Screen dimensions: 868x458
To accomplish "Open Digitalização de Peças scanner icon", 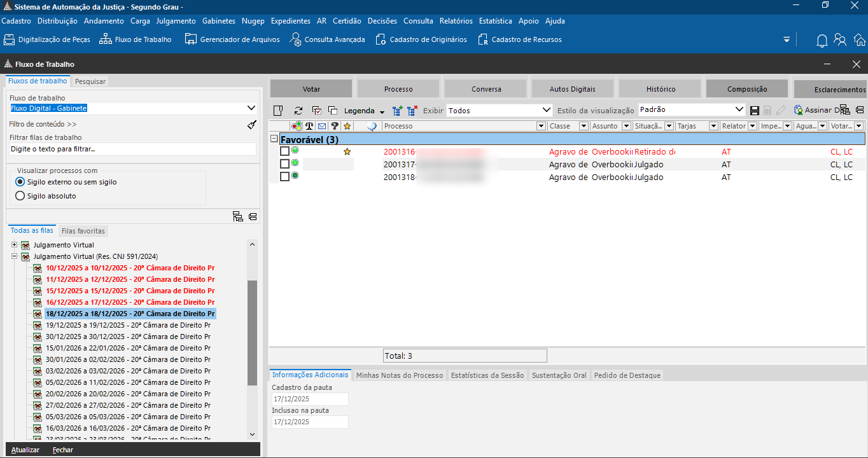I will [x=9, y=39].
